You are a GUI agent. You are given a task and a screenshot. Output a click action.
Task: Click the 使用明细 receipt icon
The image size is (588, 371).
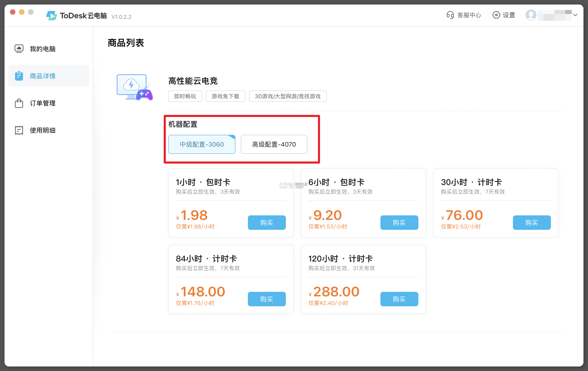19,130
